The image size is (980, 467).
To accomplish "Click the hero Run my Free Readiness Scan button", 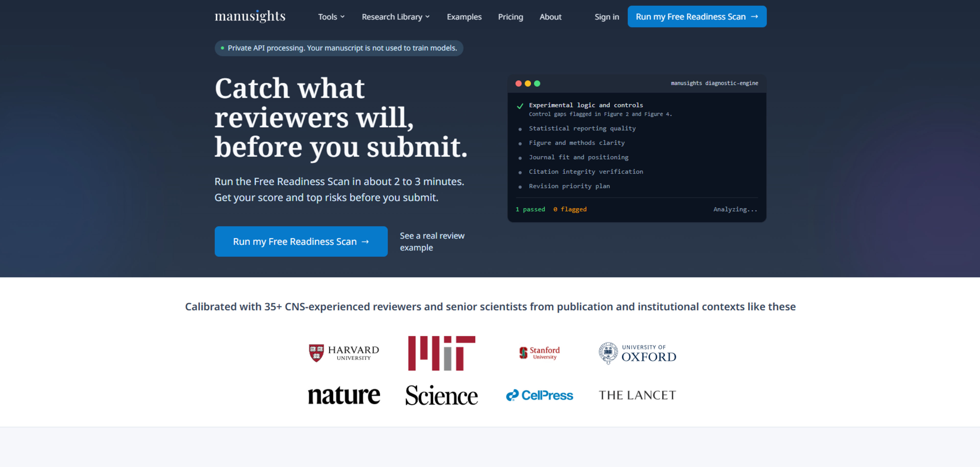I will 301,241.
